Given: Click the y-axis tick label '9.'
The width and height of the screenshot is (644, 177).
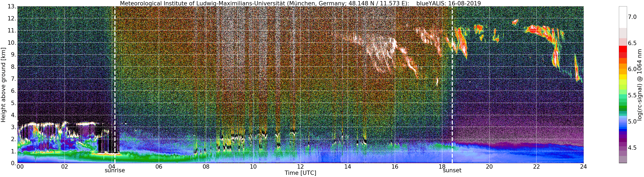Looking at the screenshot, I should (14, 55).
